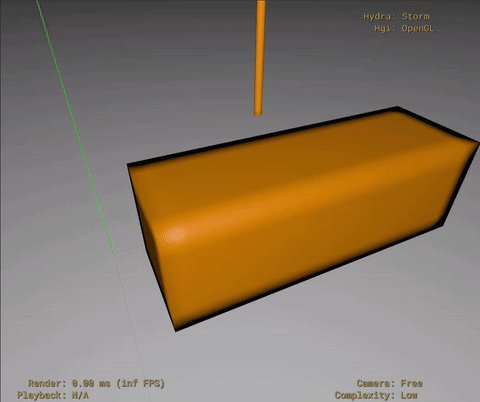Click the 'Playback: N/A' status text
480x402 pixels.
pyautogui.click(x=53, y=396)
